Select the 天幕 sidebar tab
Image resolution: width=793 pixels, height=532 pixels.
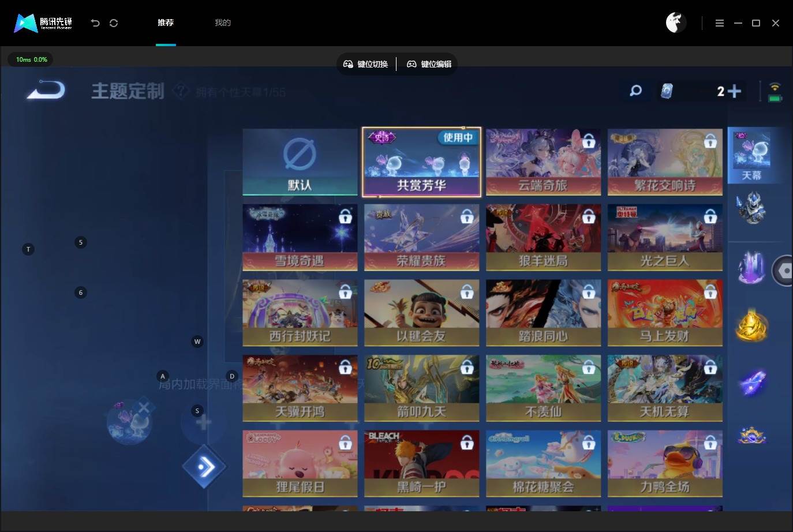click(755, 156)
